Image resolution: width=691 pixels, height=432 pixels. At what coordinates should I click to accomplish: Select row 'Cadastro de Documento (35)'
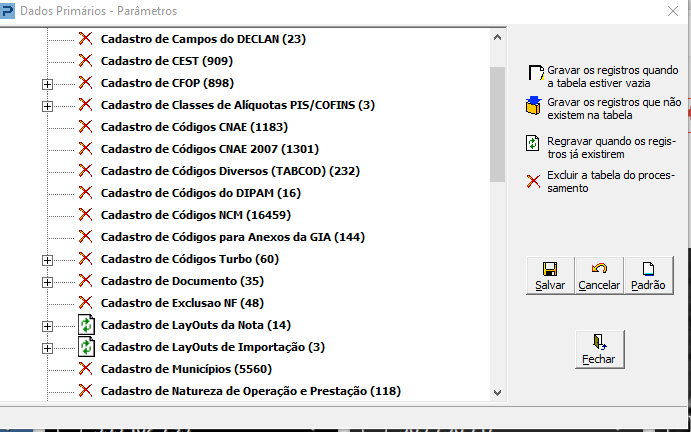click(182, 281)
